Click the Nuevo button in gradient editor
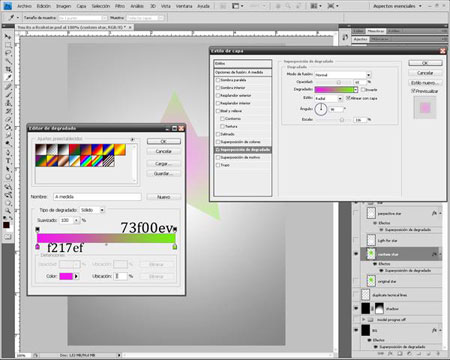The image size is (450, 360). click(x=164, y=197)
